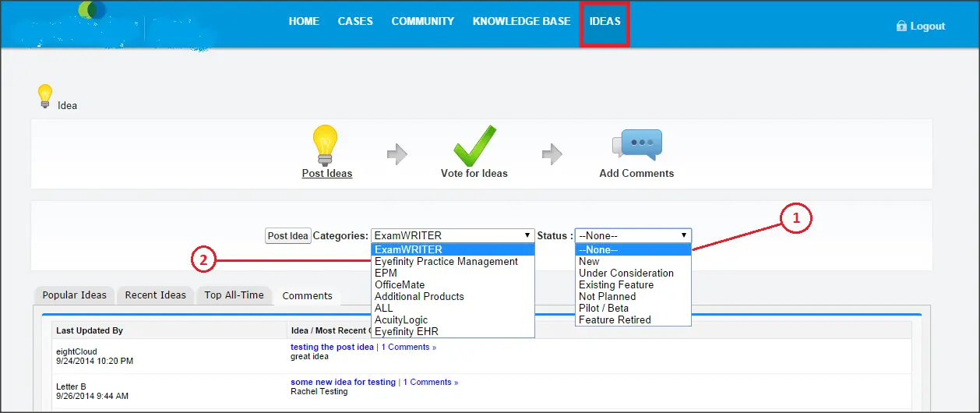Open the CASES navigation item
The image size is (980, 413).
(x=355, y=21)
